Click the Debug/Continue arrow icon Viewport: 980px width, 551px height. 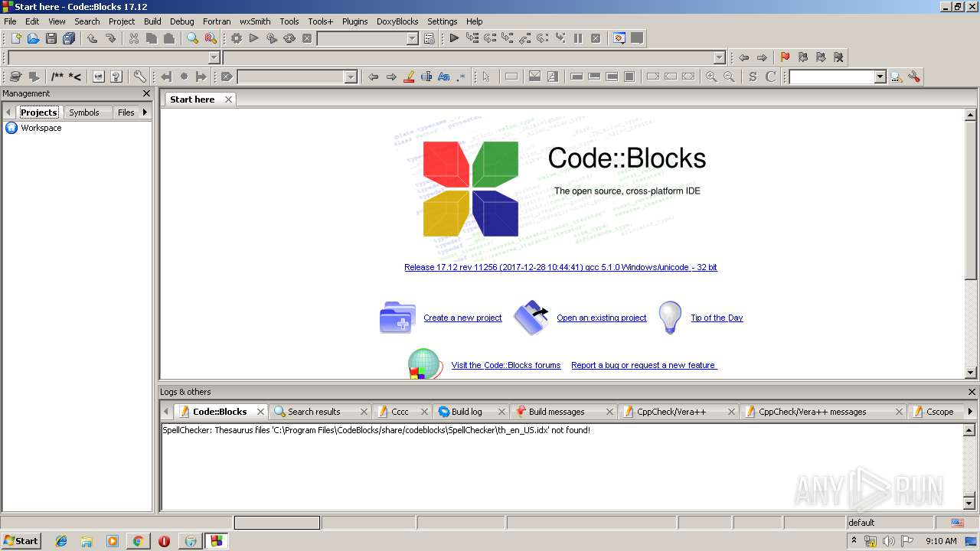coord(454,38)
